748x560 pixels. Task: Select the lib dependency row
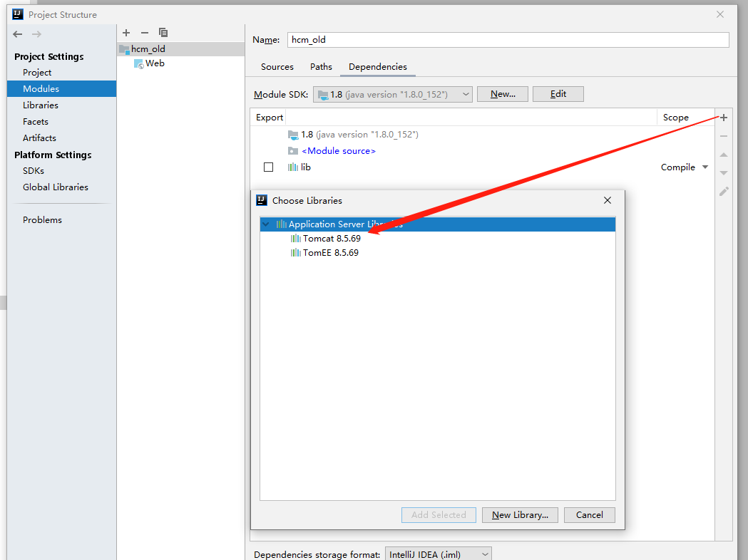pyautogui.click(x=482, y=167)
